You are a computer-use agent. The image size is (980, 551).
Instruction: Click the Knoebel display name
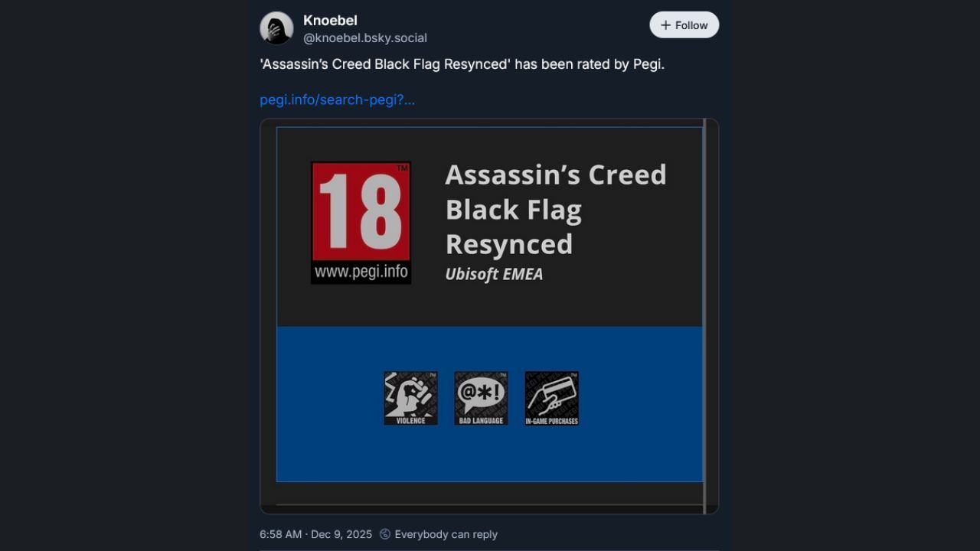[330, 21]
